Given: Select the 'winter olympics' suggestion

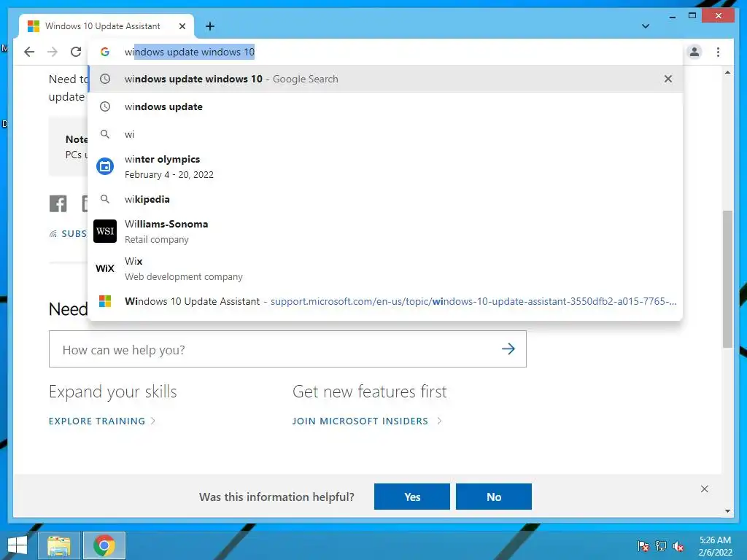Looking at the screenshot, I should coord(385,167).
